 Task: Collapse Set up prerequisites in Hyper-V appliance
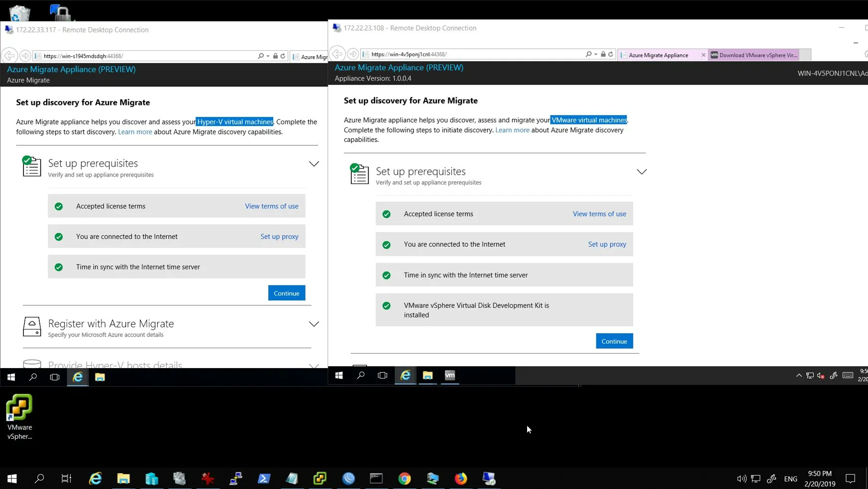(x=314, y=164)
